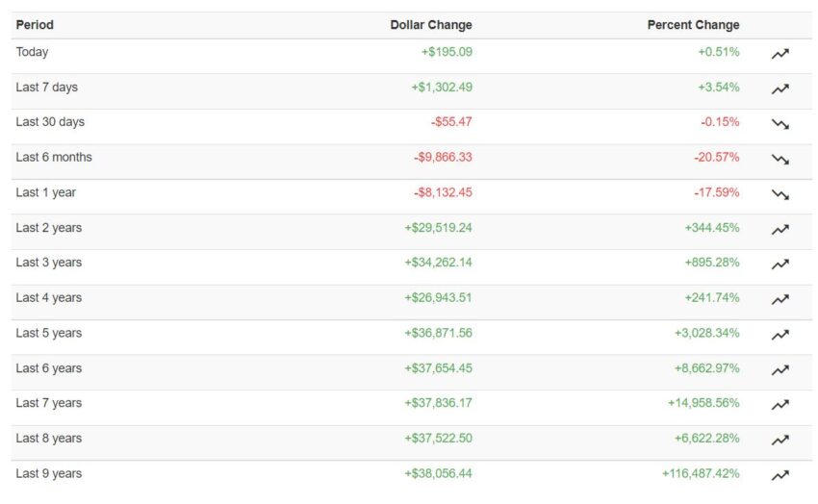Click the upward trend icon for Last 7 years
Image resolution: width=818 pixels, height=504 pixels.
[780, 405]
